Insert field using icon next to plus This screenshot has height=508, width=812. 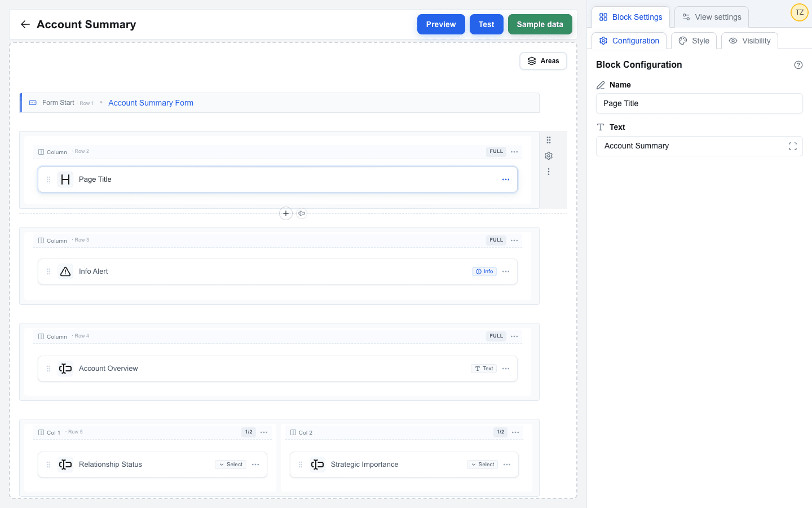click(x=302, y=213)
